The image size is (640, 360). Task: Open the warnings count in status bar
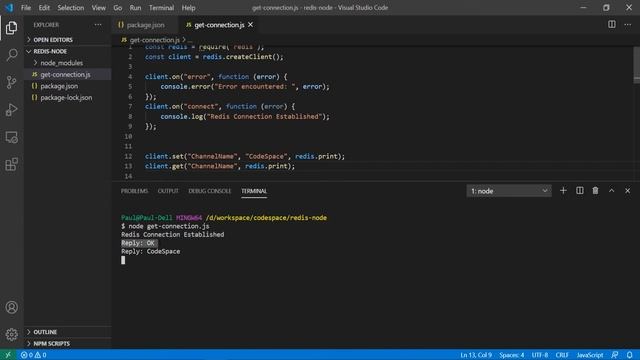[40, 355]
